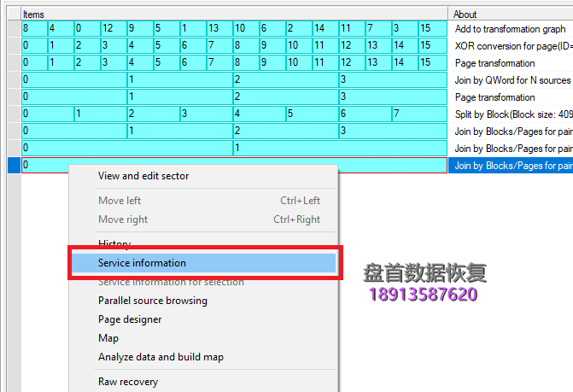Select Analyze data and build map
Screen dimensions: 573x392
[x=161, y=357]
